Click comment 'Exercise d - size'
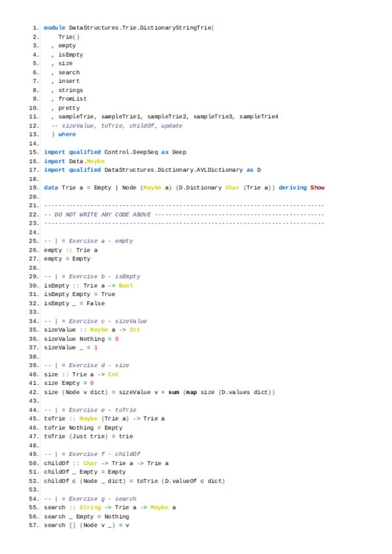Viewport: 392px width, 554px height. 99,365
